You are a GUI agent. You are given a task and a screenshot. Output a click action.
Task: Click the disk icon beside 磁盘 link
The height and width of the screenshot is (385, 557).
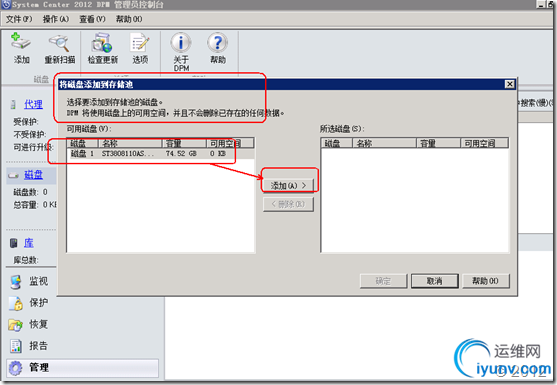(x=14, y=175)
